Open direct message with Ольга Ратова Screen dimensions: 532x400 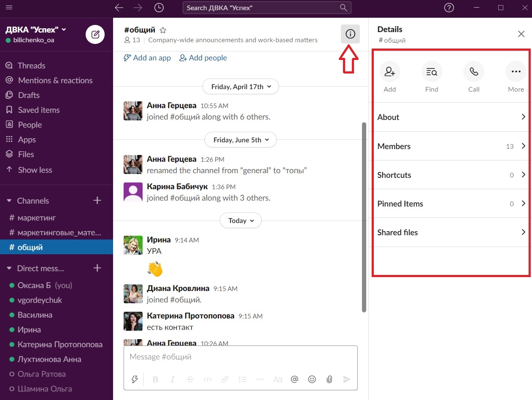[x=57, y=374]
